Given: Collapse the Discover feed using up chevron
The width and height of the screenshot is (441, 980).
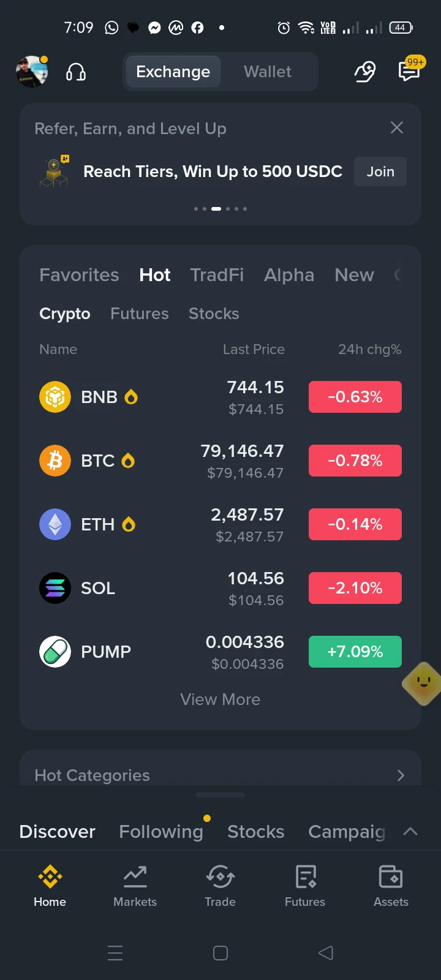Looking at the screenshot, I should pos(410,831).
